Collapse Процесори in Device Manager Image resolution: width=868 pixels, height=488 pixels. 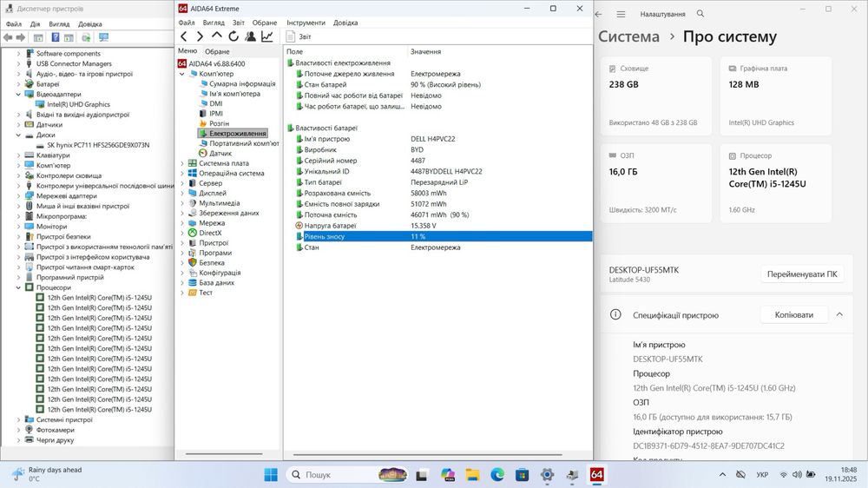coord(18,287)
